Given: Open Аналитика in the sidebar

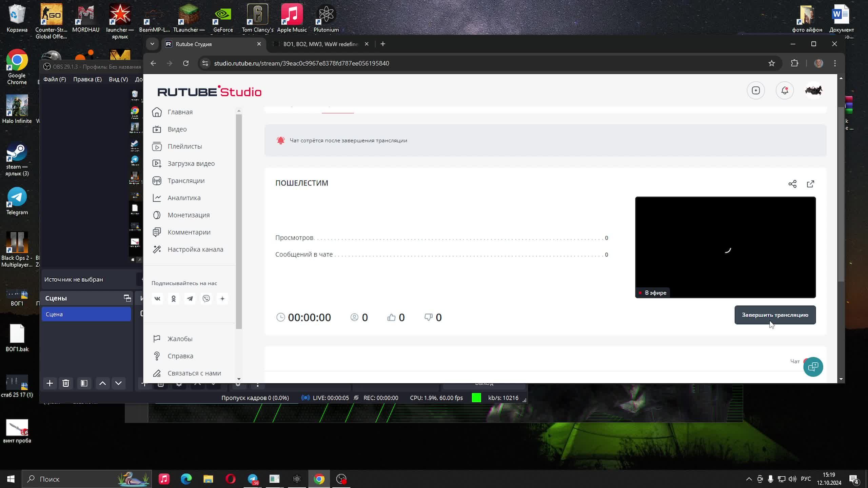Looking at the screenshot, I should (184, 198).
